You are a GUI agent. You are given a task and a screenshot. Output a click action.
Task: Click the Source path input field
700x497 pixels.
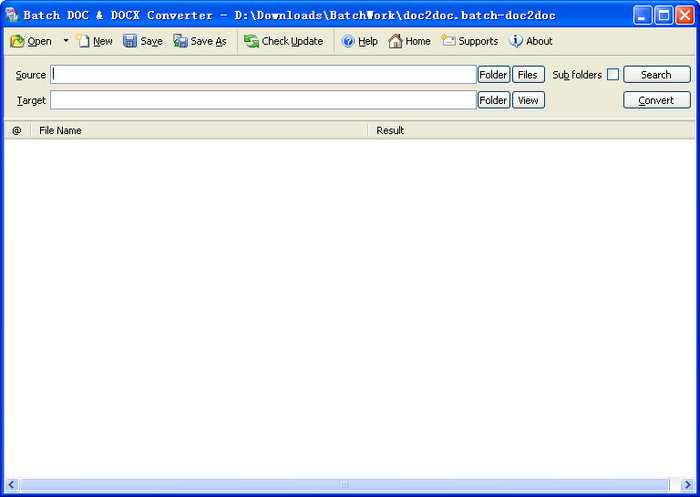tap(264, 75)
